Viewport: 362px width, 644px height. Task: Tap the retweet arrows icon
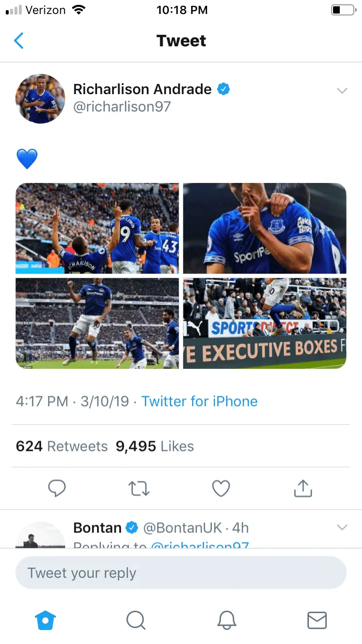click(x=139, y=489)
